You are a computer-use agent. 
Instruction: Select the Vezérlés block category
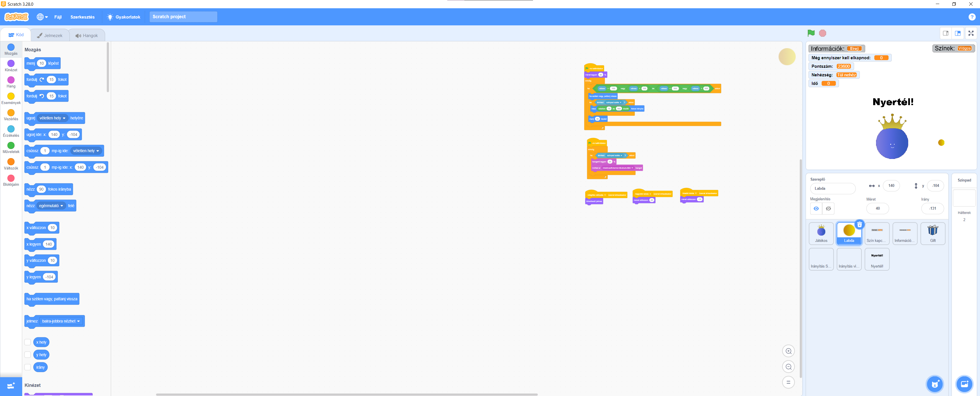(11, 115)
